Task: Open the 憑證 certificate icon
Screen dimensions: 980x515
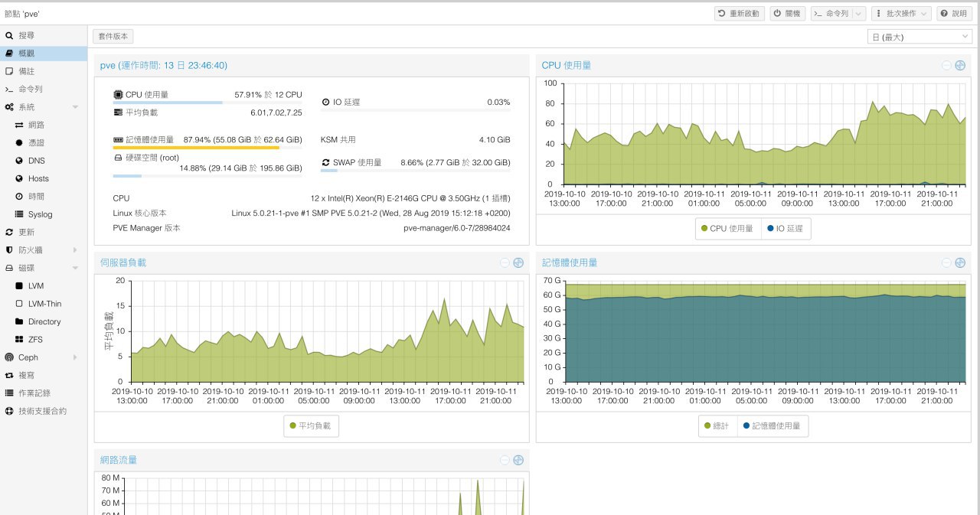Action: 19,143
